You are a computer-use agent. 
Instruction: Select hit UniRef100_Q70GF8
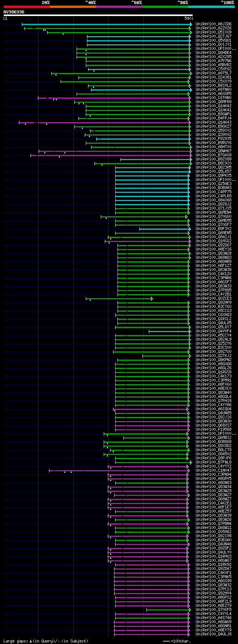point(213,610)
